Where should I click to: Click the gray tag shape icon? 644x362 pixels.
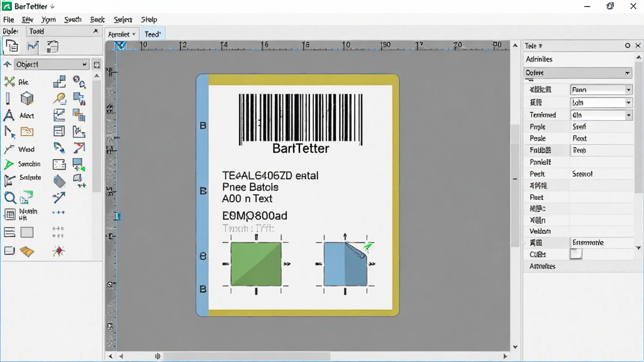point(59,181)
